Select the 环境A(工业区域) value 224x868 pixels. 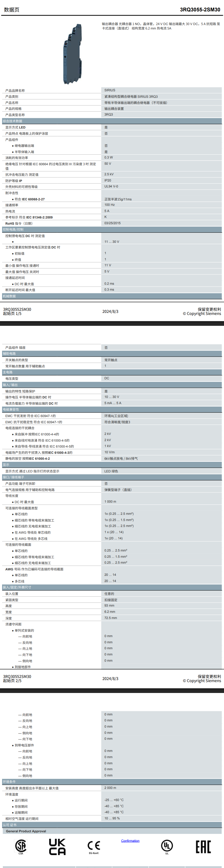click(x=116, y=416)
